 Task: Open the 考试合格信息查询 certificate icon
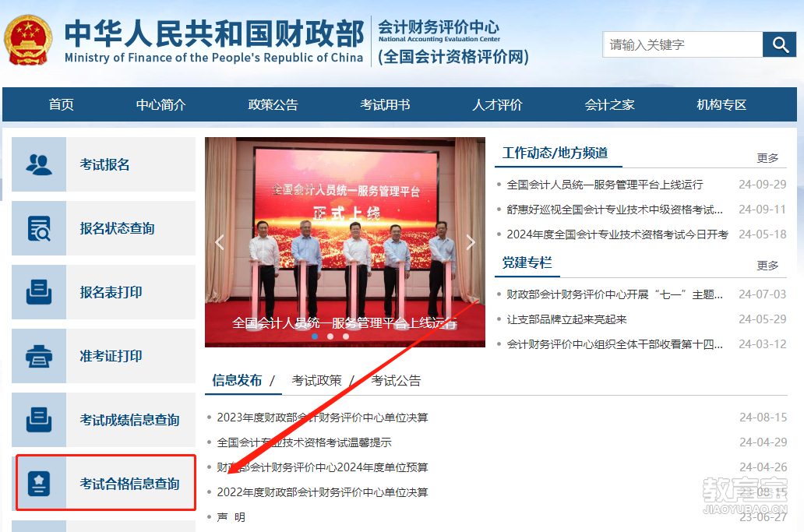[39, 484]
